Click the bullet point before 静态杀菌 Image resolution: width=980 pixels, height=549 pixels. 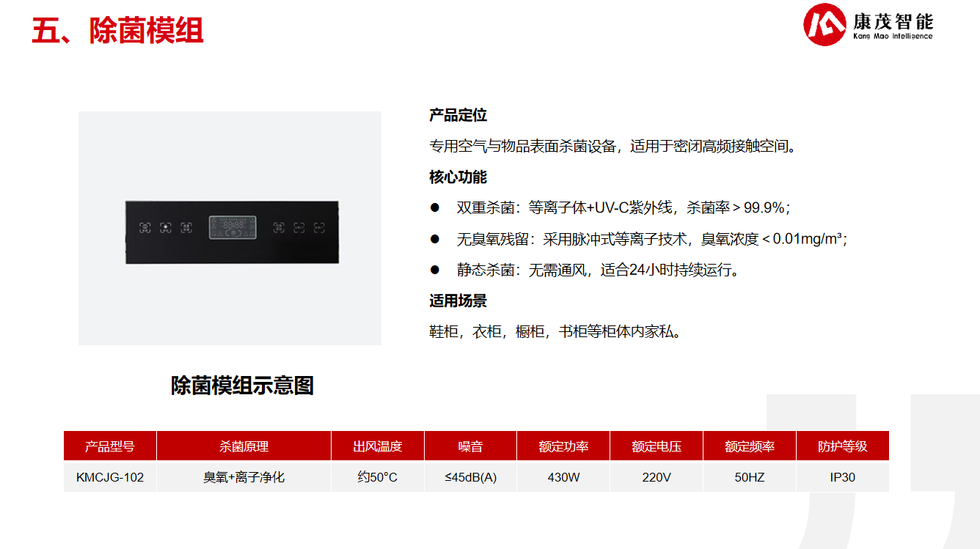click(434, 270)
